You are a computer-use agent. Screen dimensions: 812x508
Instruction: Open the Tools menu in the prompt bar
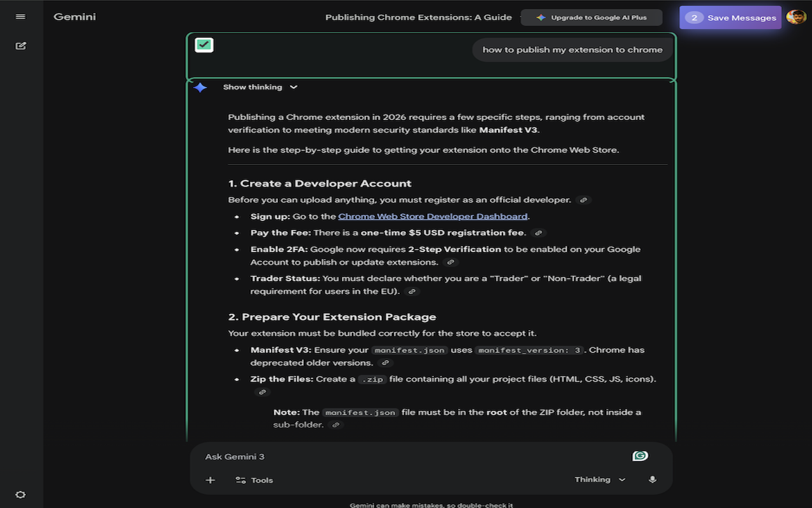[254, 479]
